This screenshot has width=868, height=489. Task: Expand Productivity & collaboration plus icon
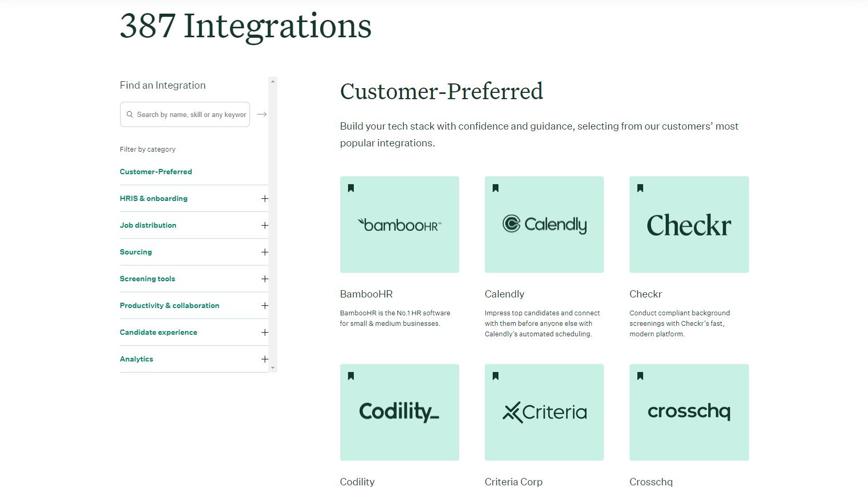click(265, 305)
